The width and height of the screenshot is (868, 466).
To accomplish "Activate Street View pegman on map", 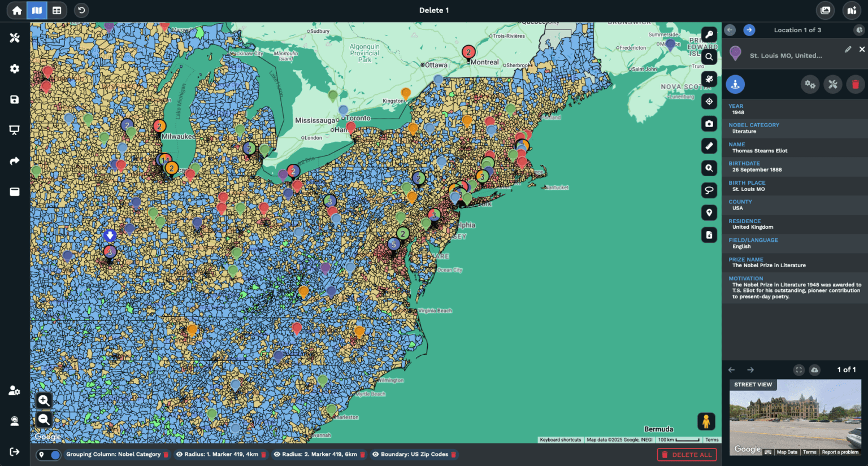I will [x=706, y=421].
